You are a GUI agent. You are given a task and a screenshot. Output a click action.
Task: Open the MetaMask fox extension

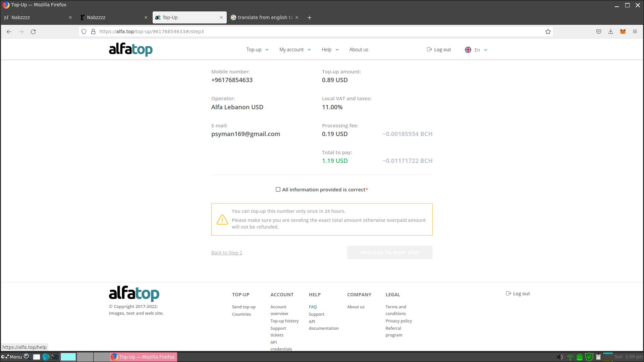(623, 32)
